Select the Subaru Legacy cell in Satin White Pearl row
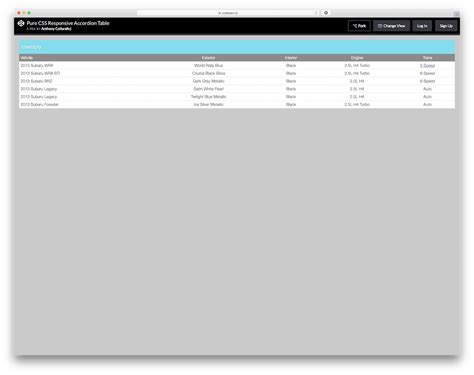Screen dimensions: 474x375 pyautogui.click(x=39, y=89)
